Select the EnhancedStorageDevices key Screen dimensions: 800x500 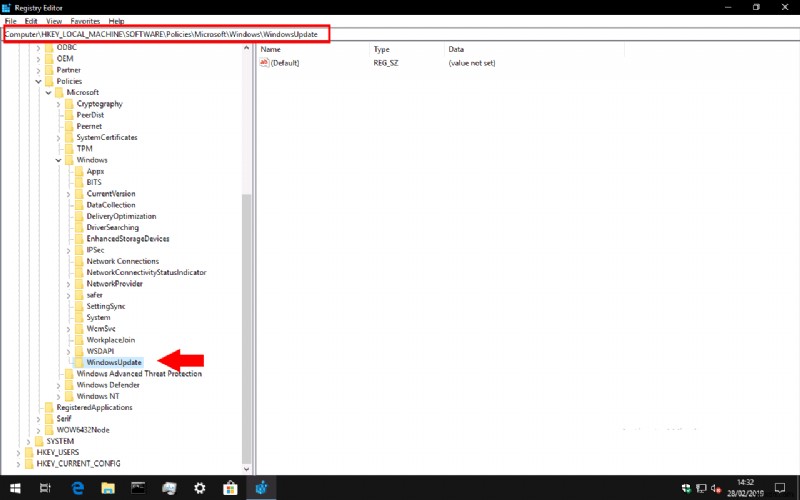[128, 238]
